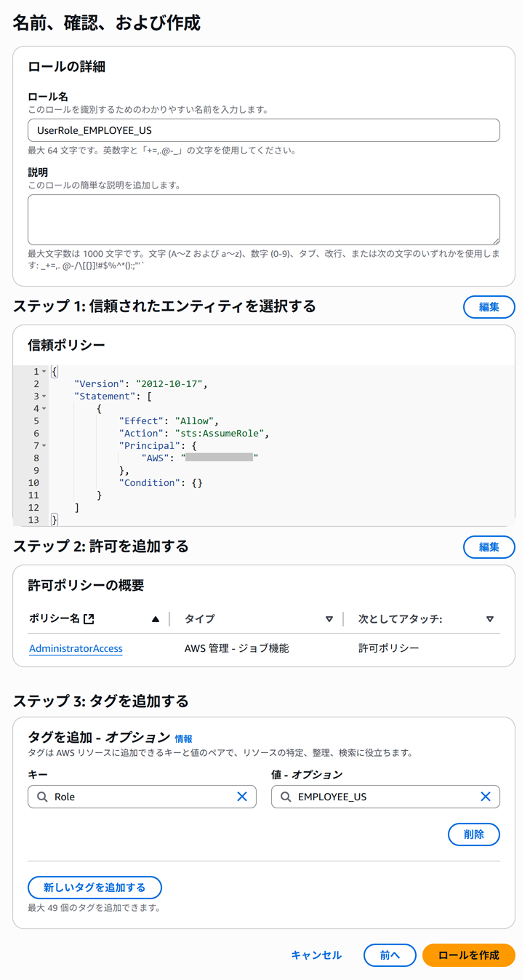Sort by タイプ column arrow

click(329, 619)
